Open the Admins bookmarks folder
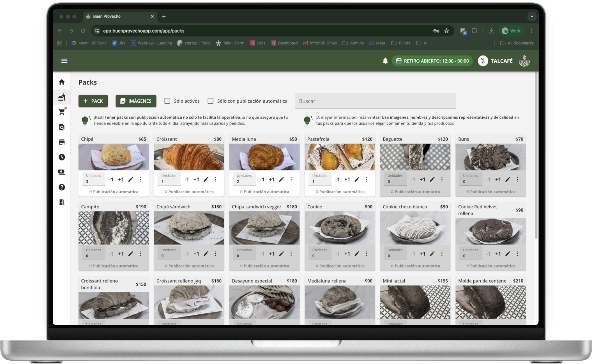The image size is (592, 364). [x=353, y=43]
